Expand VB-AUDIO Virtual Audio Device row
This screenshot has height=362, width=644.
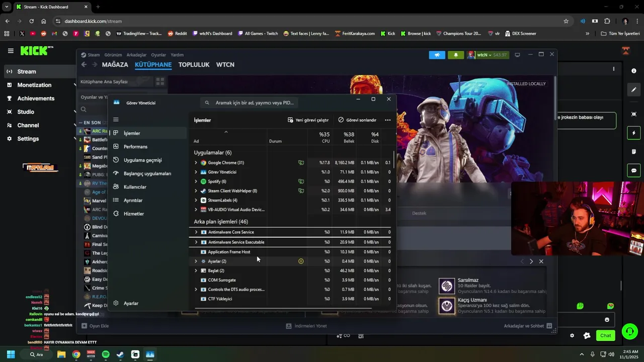(x=196, y=210)
